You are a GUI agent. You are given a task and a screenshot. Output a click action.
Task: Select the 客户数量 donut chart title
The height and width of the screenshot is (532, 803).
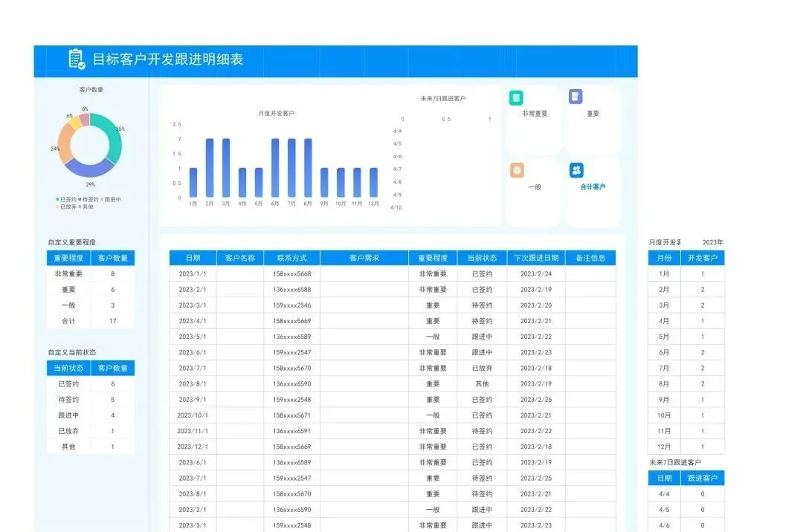pos(91,89)
